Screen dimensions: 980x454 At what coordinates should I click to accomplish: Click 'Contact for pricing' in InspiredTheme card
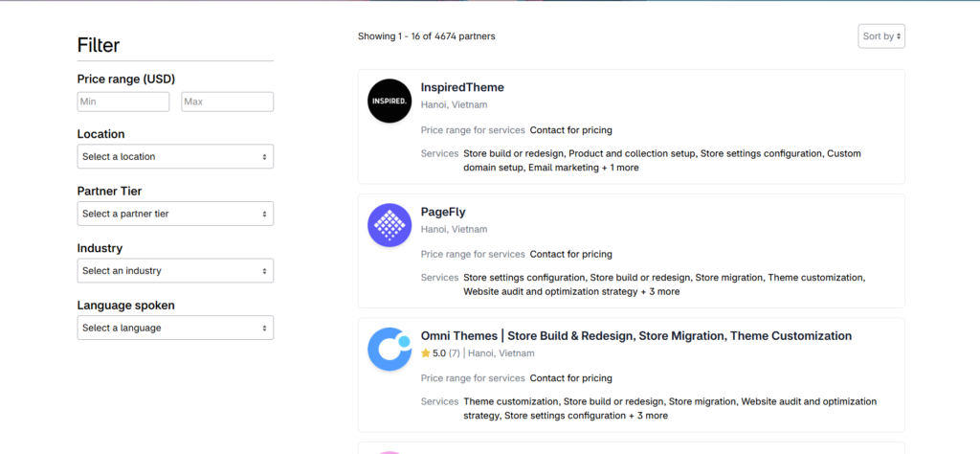[x=571, y=130]
